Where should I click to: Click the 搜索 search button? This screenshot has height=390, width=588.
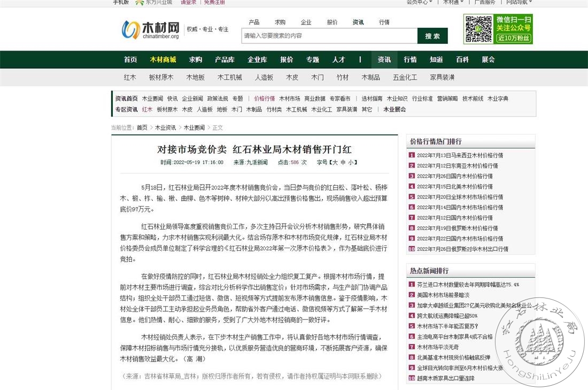pos(432,36)
